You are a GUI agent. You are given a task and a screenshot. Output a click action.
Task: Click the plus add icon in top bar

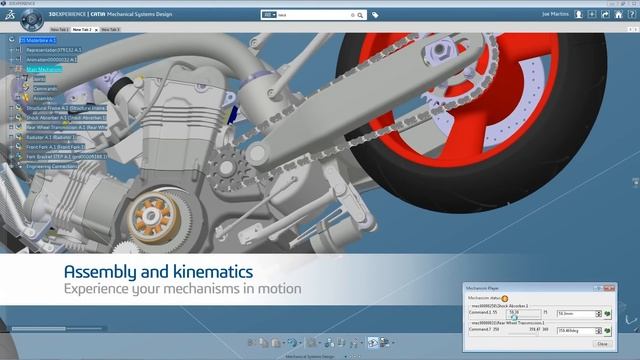click(592, 14)
